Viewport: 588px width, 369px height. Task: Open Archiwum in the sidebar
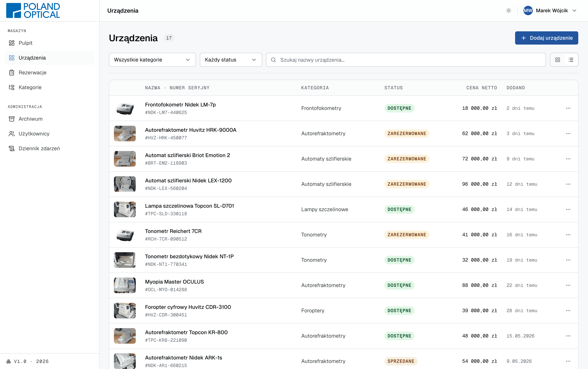click(x=50, y=119)
